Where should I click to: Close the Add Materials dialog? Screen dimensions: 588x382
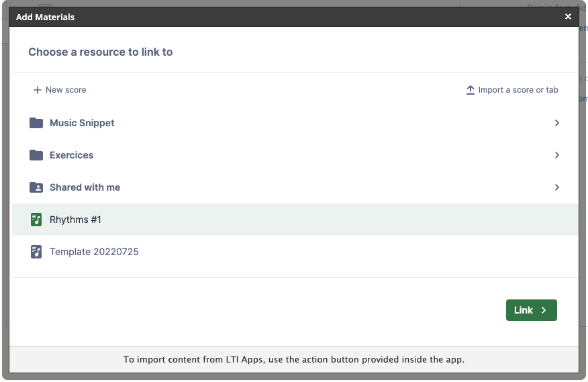tap(568, 17)
